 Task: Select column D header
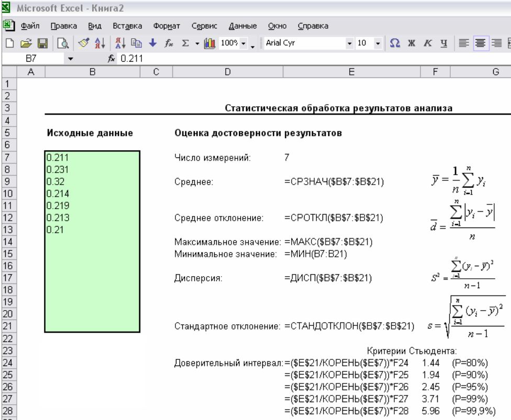tap(227, 72)
